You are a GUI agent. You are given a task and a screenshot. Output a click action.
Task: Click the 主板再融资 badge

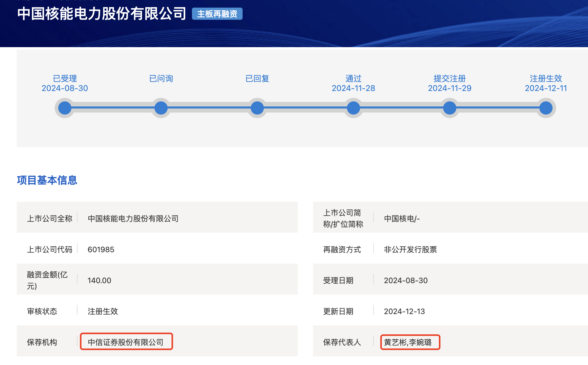[x=217, y=14]
